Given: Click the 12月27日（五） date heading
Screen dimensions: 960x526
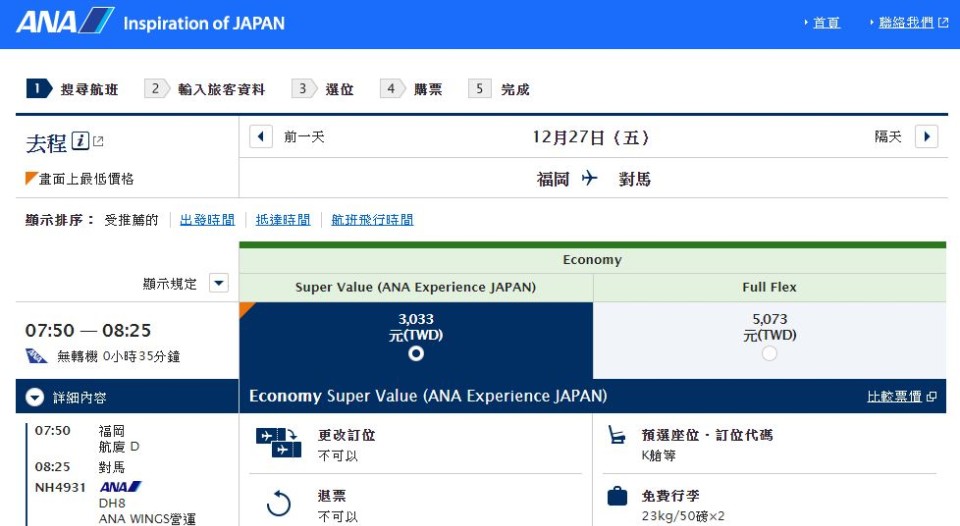Looking at the screenshot, I should coord(591,137).
